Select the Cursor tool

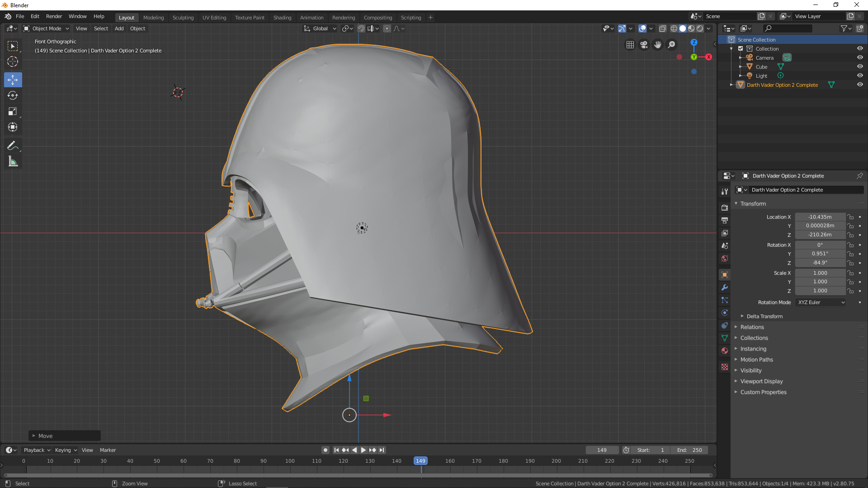pos(13,62)
